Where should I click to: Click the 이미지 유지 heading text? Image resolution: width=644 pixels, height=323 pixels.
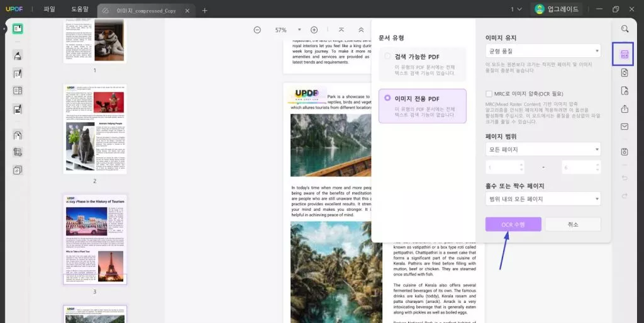pos(501,38)
